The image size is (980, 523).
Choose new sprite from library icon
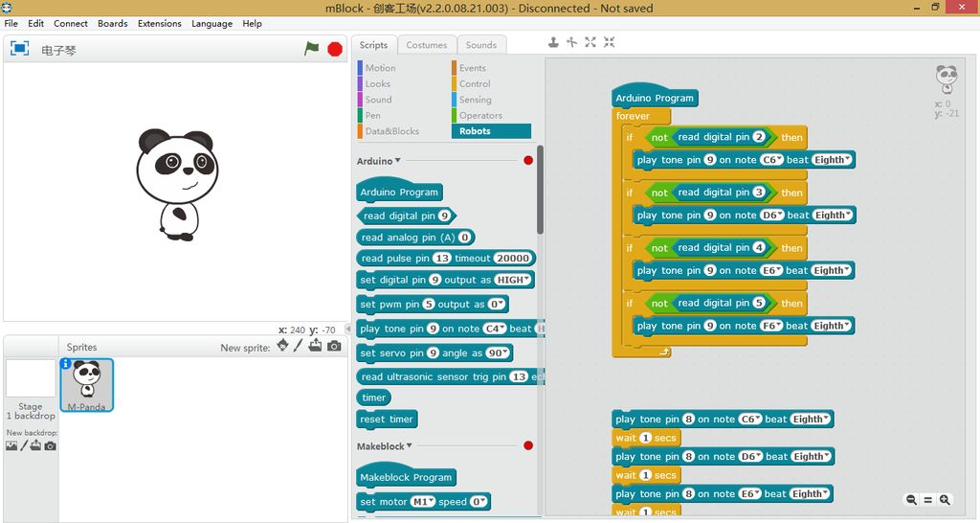282,346
